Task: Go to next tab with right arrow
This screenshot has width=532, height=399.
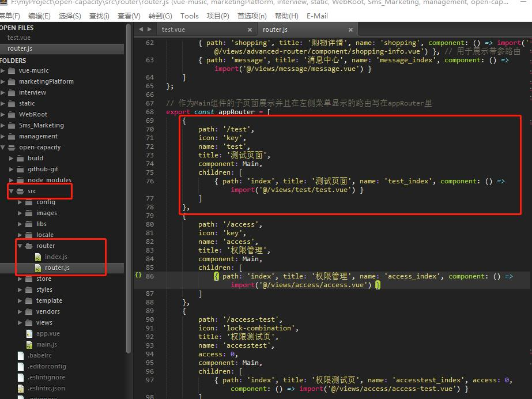Action: (149, 29)
